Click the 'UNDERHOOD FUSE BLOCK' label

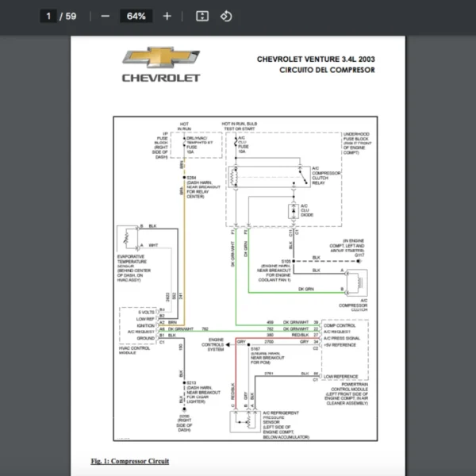point(356,136)
